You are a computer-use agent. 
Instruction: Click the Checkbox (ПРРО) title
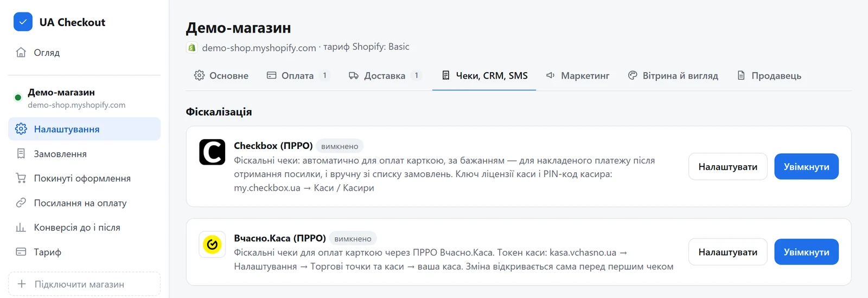point(273,146)
